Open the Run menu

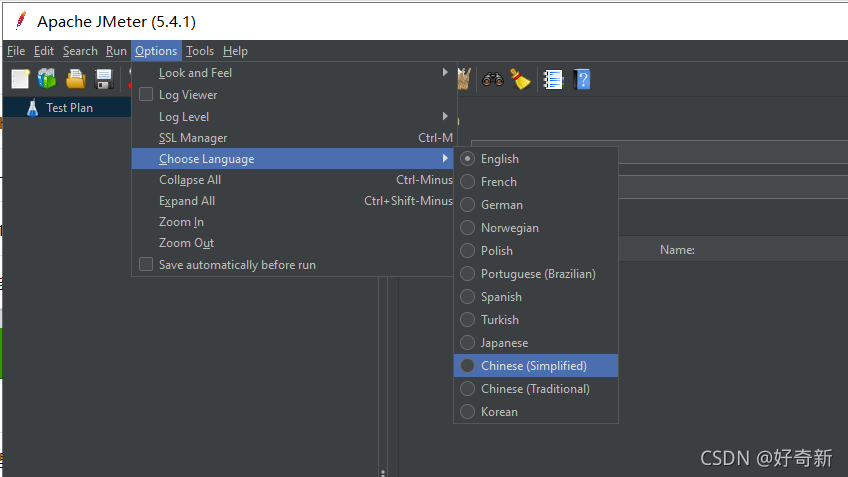pyautogui.click(x=116, y=51)
